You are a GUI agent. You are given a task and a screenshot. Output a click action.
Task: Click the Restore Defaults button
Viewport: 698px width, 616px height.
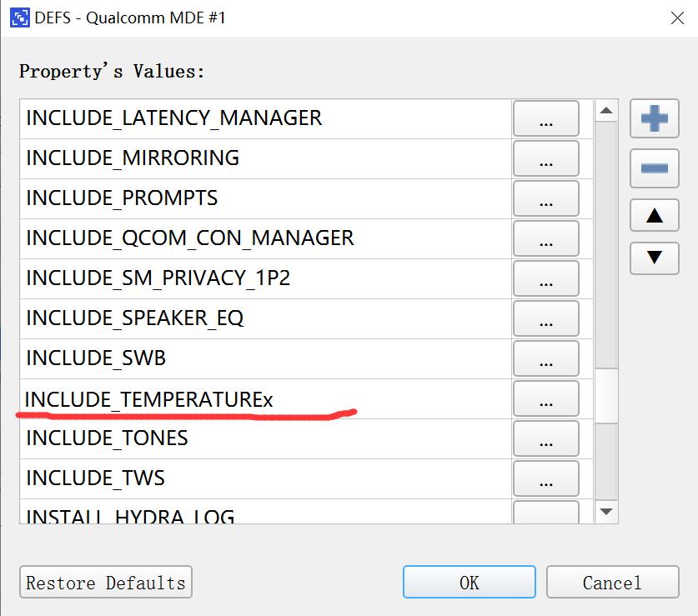(x=106, y=582)
